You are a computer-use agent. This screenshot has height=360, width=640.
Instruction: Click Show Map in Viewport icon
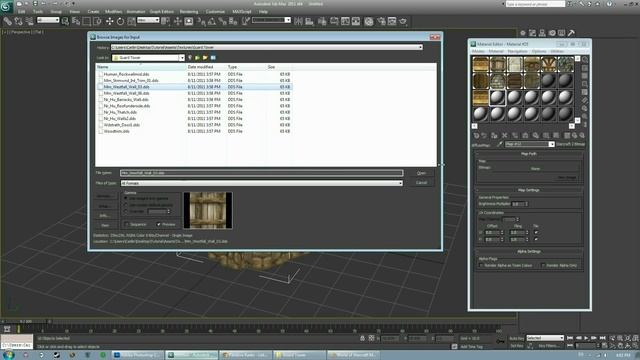point(556,135)
